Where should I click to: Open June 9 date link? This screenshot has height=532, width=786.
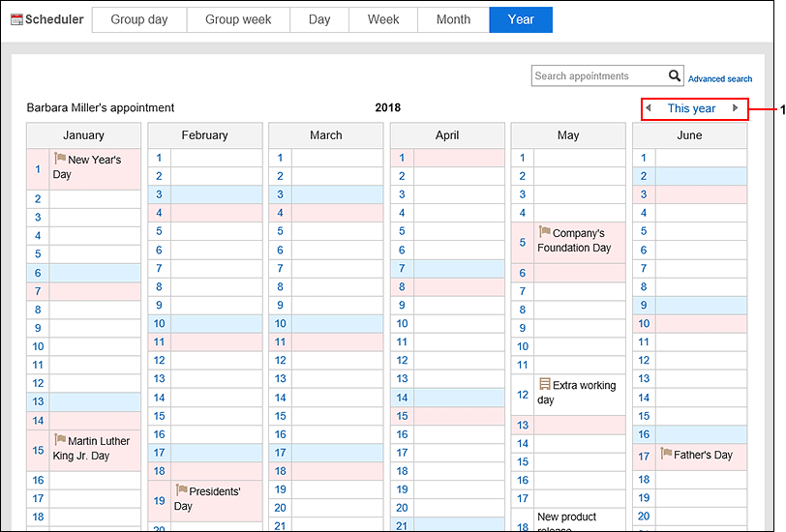click(x=644, y=305)
